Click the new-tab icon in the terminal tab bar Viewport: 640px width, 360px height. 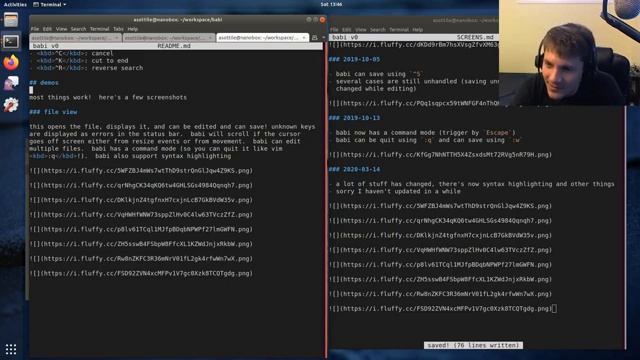314,38
